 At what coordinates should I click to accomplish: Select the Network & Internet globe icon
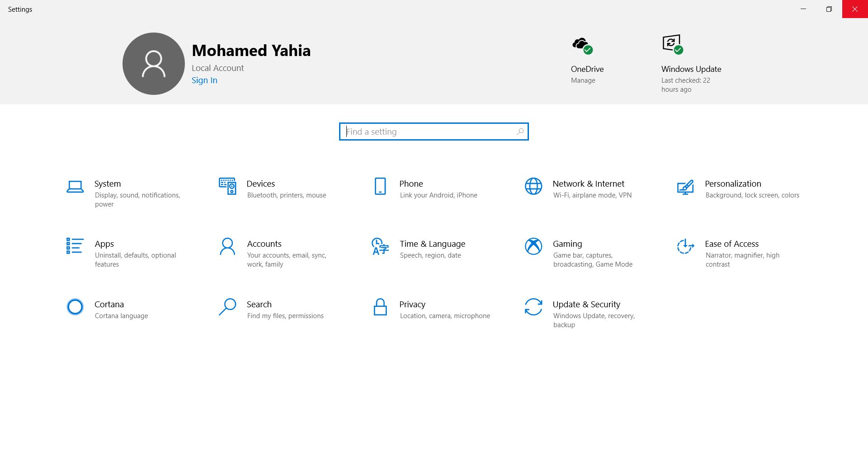[533, 186]
